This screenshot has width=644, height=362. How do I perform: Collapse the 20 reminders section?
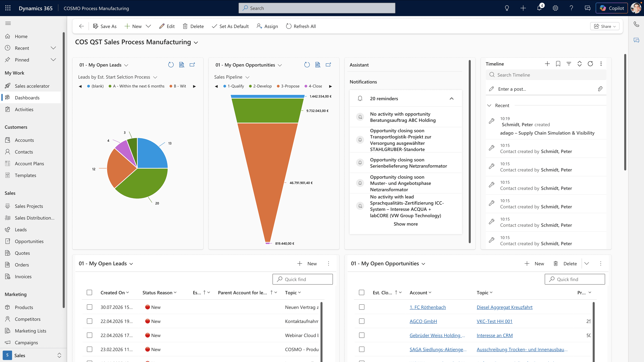[x=451, y=98]
